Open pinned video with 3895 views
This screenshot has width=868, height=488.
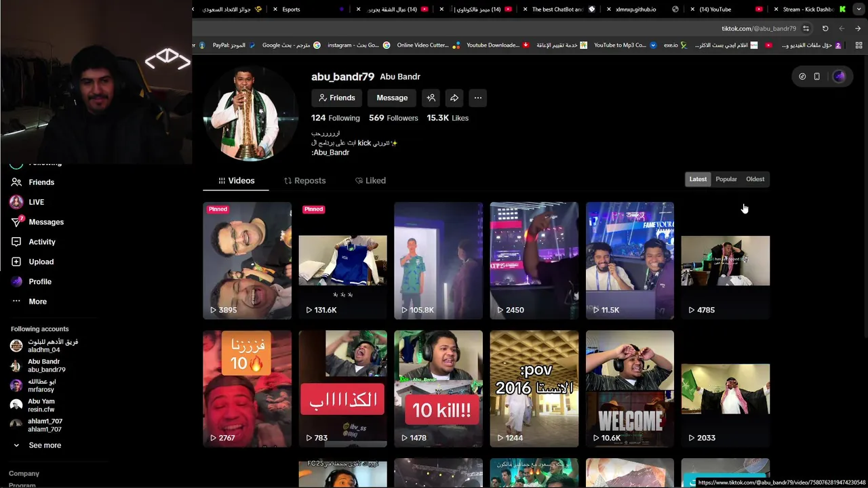coord(247,260)
